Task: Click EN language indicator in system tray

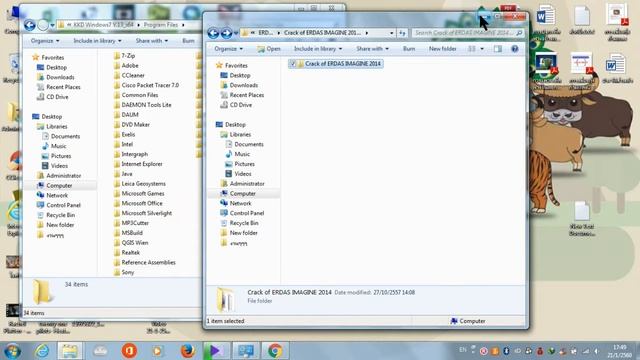Action: point(462,350)
